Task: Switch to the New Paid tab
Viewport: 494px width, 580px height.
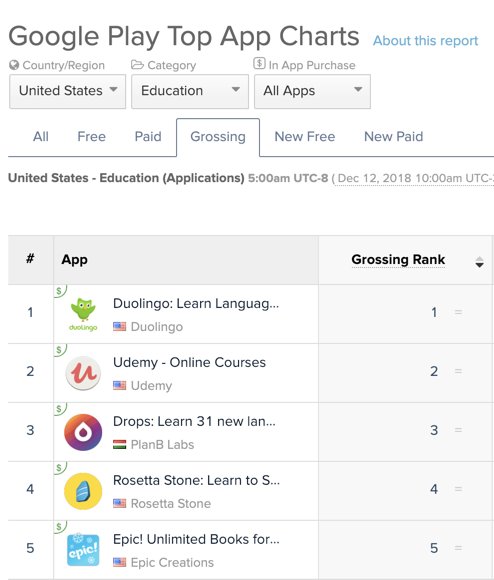Action: pos(393,136)
